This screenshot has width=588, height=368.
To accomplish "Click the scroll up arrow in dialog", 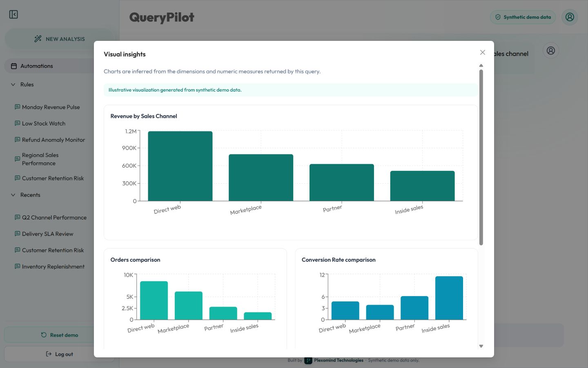I will click(x=481, y=65).
